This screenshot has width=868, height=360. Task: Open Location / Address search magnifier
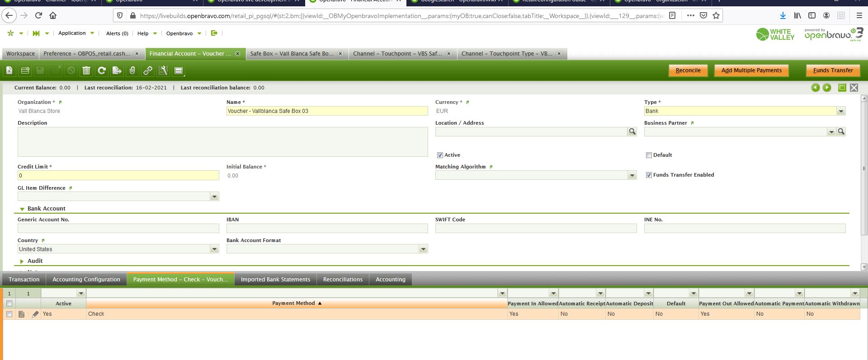pos(632,131)
